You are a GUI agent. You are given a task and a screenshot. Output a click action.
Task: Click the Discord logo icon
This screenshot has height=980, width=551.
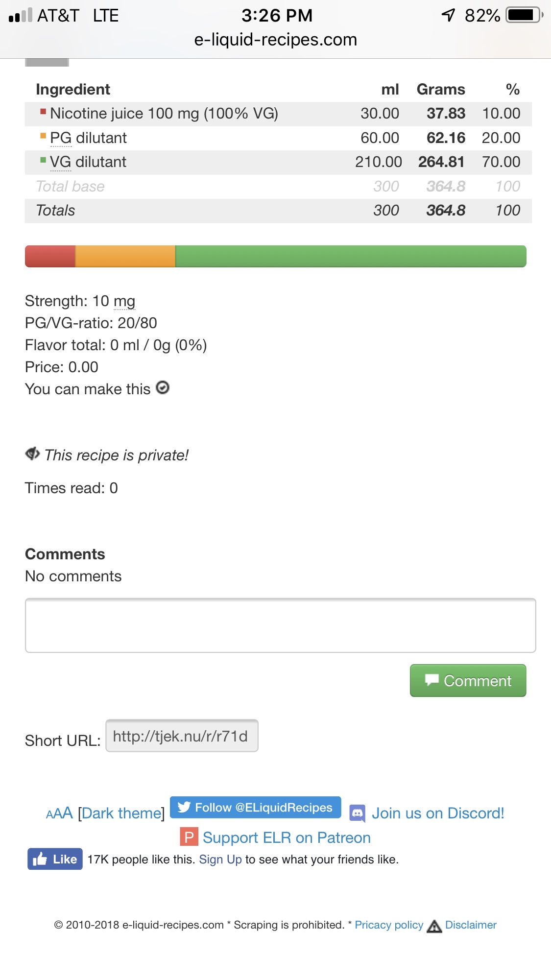click(x=358, y=813)
